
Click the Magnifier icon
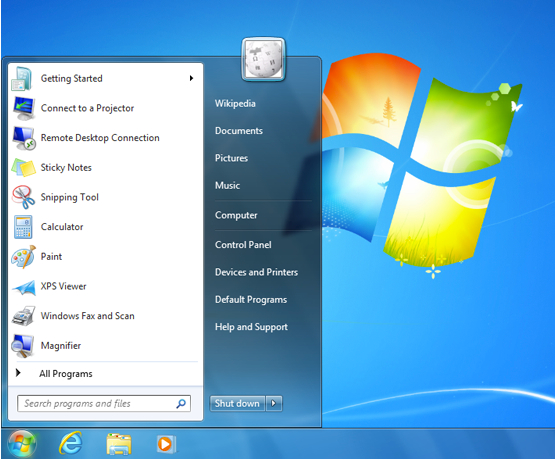pyautogui.click(x=23, y=346)
